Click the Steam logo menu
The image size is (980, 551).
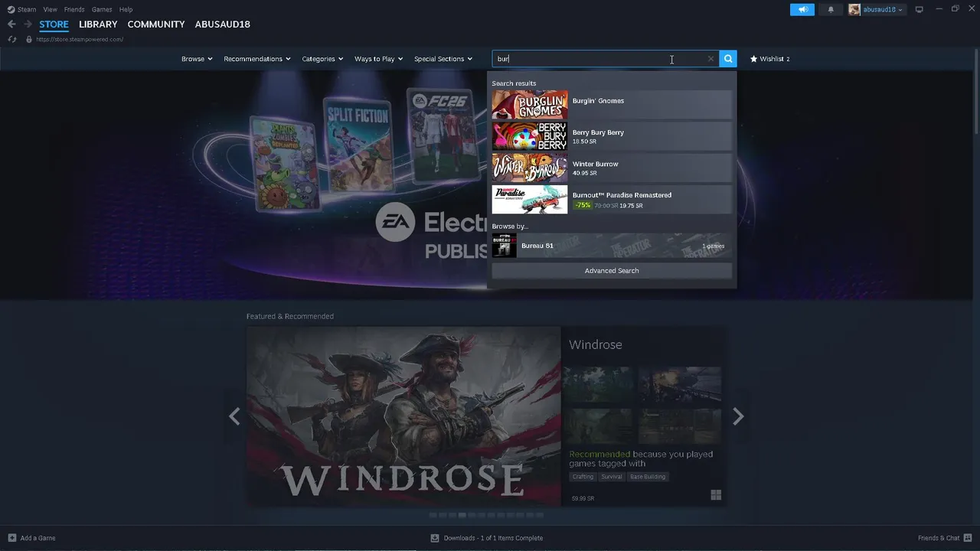click(21, 9)
